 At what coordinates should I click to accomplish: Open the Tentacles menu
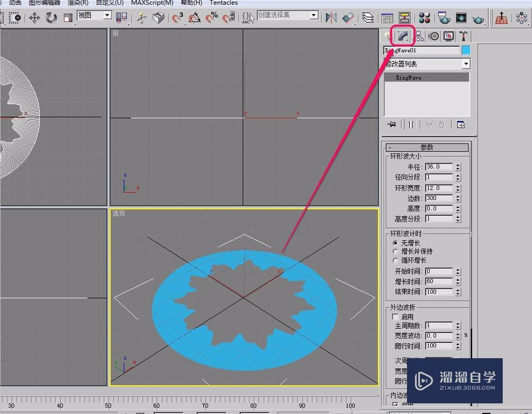point(223,3)
